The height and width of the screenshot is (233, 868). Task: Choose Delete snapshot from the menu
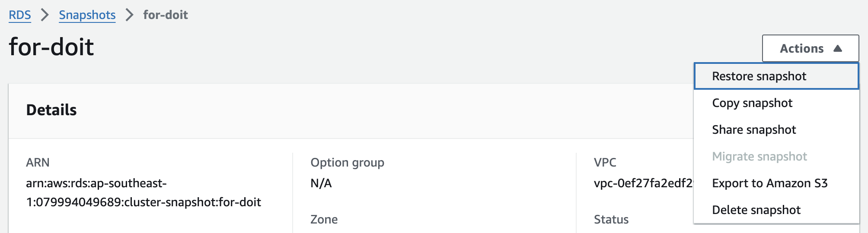pyautogui.click(x=756, y=210)
